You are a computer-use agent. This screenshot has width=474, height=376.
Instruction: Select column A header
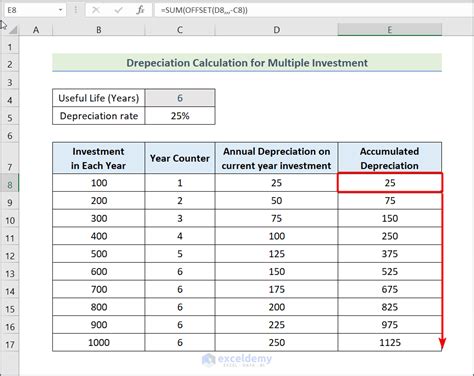[x=36, y=30]
